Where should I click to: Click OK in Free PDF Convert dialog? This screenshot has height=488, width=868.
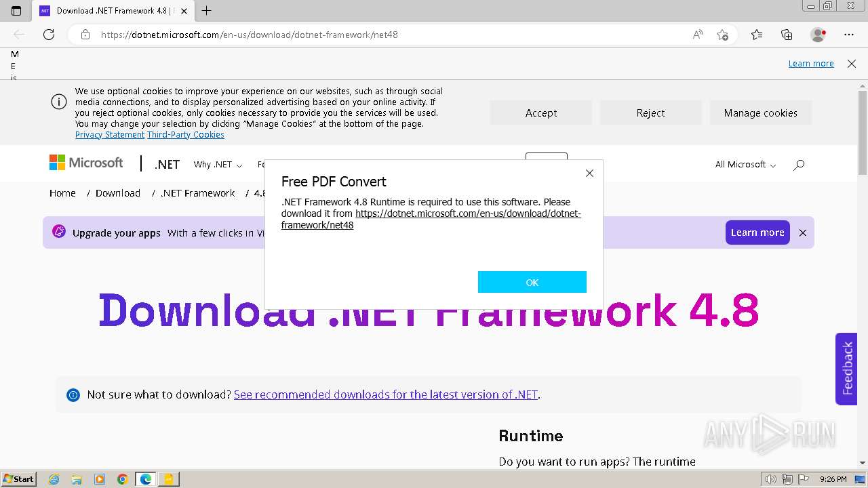532,282
